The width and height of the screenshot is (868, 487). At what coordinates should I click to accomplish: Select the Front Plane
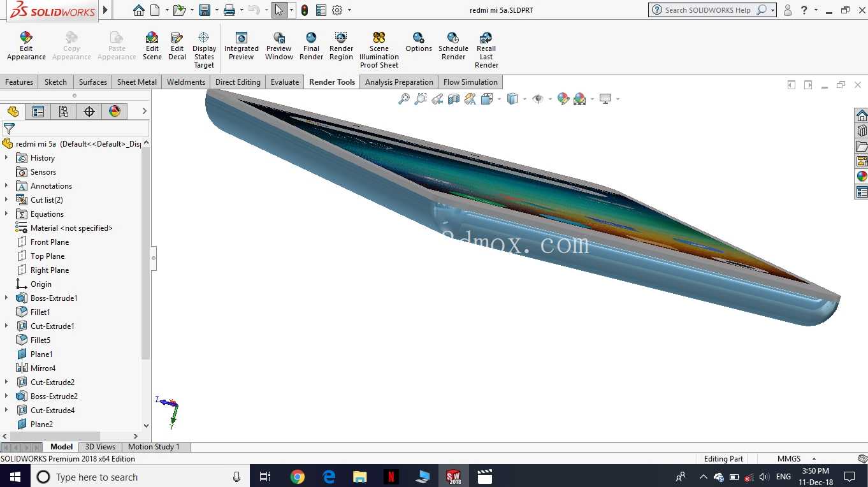50,242
